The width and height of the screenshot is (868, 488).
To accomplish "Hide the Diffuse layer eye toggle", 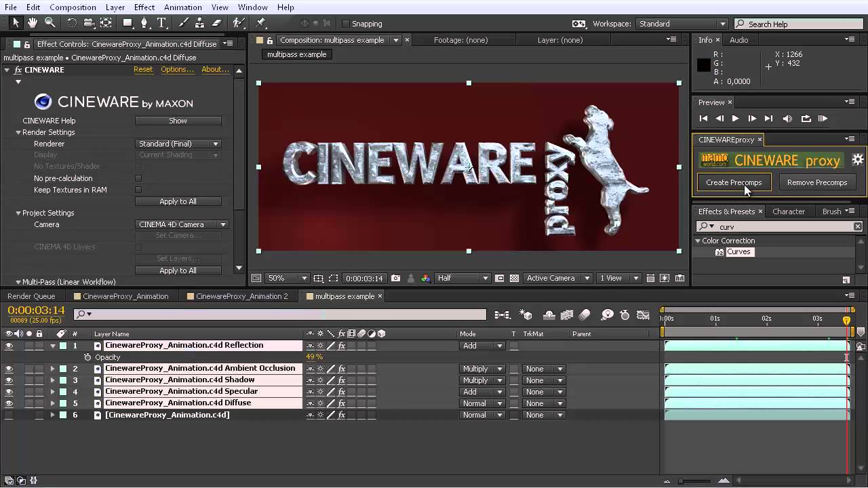I will pyautogui.click(x=9, y=403).
